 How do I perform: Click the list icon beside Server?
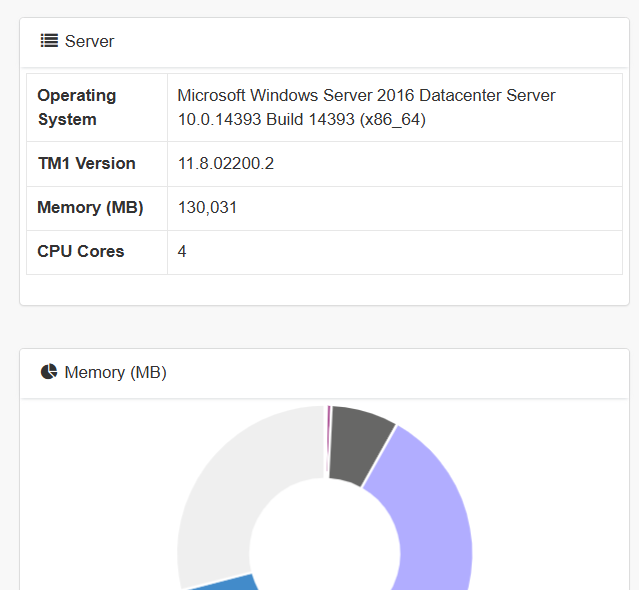(x=49, y=41)
